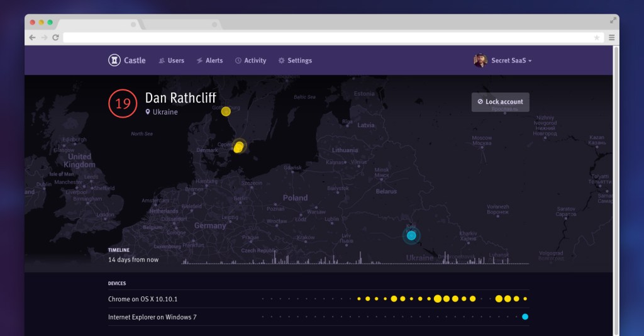Click the browser address bar
This screenshot has height=336, width=644.
327,38
